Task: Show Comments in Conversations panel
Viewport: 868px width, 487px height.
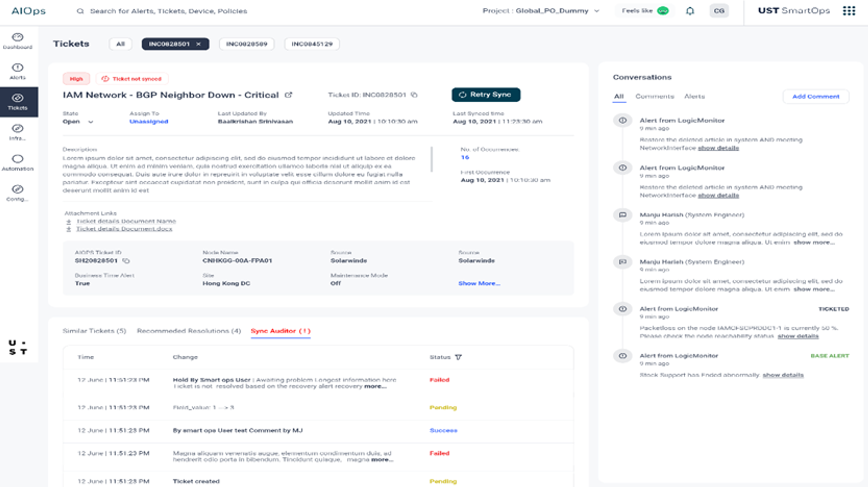Action: (x=654, y=97)
